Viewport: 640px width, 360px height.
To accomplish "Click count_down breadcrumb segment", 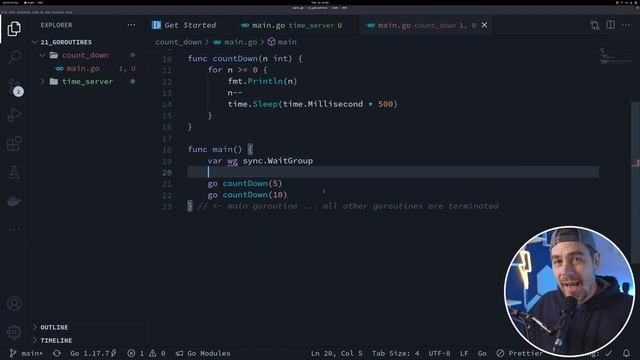I will (x=178, y=42).
